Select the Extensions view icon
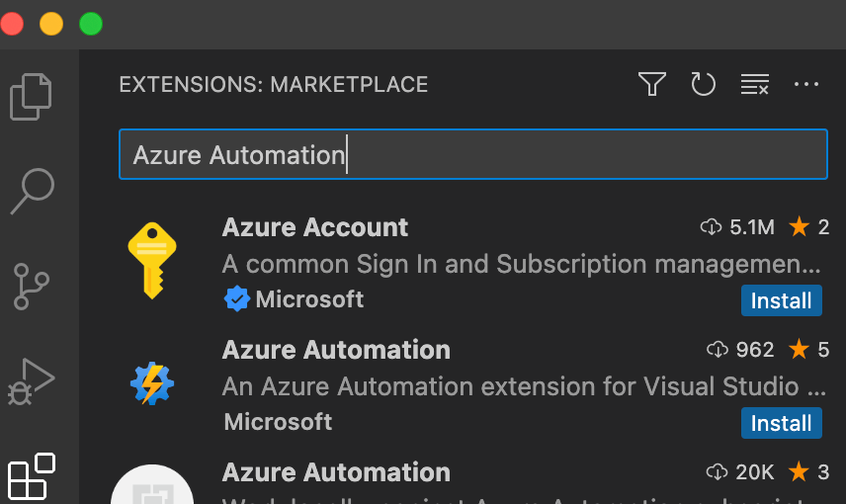The image size is (846, 504). 32,475
